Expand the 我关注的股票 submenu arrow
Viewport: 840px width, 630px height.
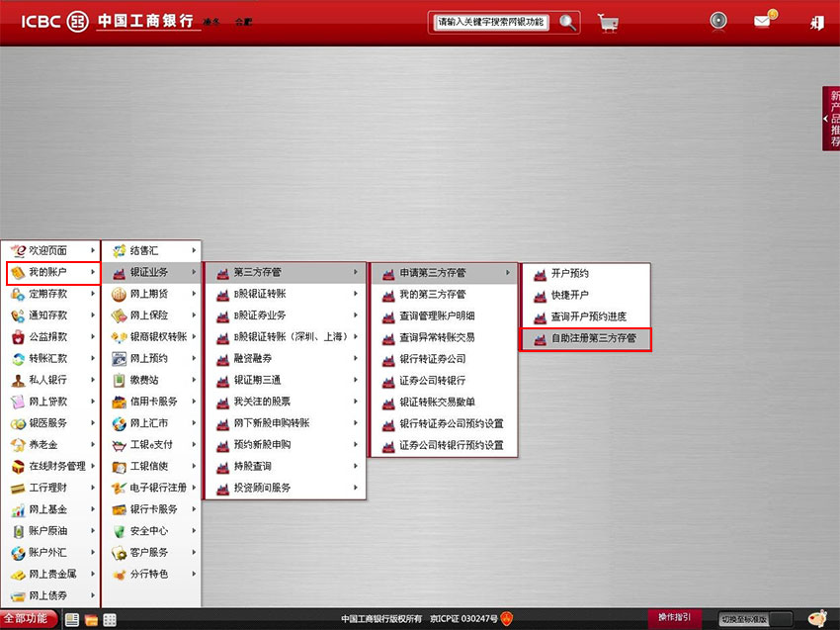(x=355, y=402)
